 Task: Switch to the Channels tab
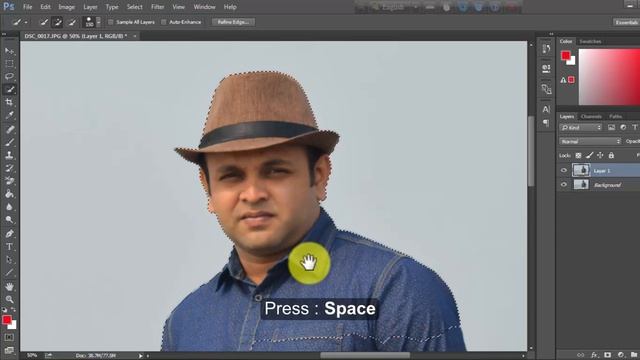pos(591,116)
